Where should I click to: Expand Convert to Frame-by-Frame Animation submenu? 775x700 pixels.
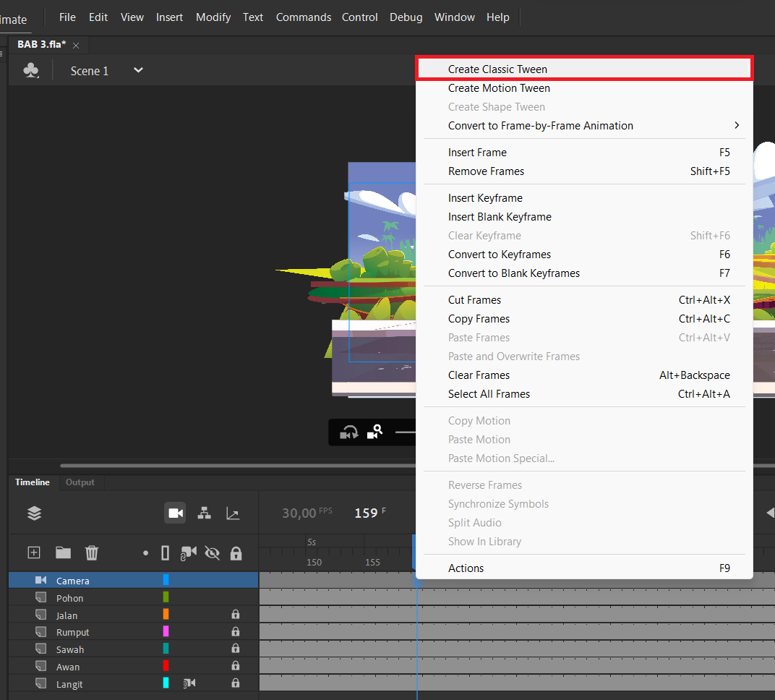coord(737,126)
